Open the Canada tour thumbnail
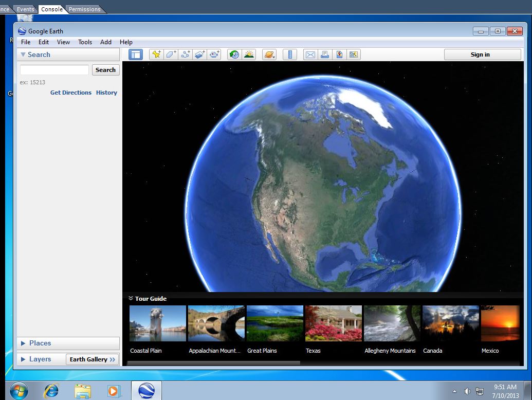Viewport: 532px width, 400px height. coord(451,323)
